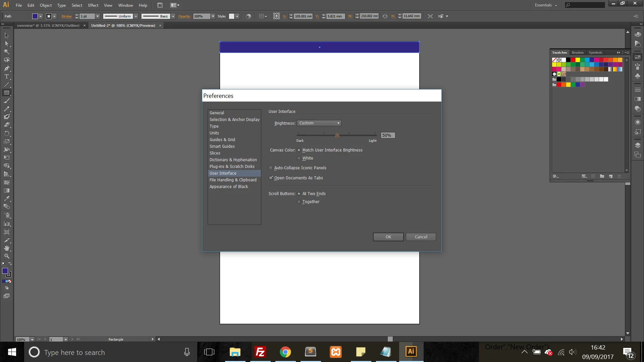Click the OK button
Image resolution: width=644 pixels, height=362 pixels.
(x=388, y=237)
